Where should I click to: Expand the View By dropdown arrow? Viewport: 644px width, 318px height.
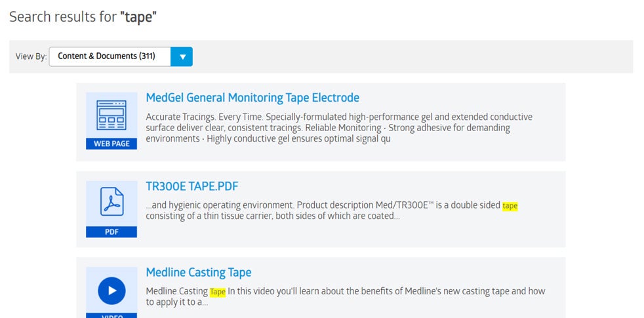[x=182, y=56]
